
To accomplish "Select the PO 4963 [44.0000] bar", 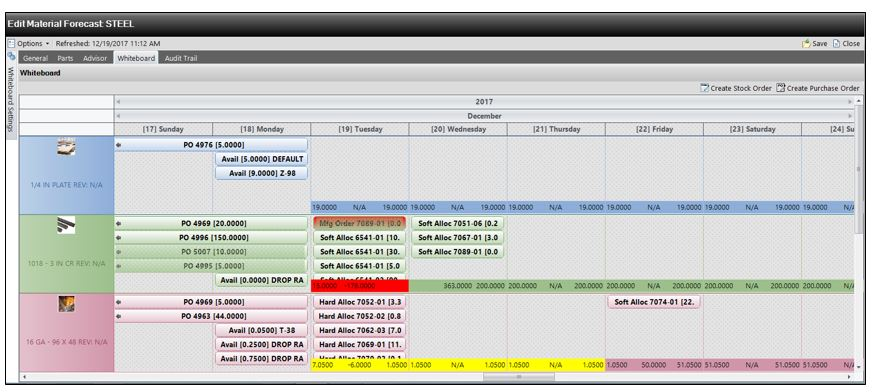I will [211, 316].
